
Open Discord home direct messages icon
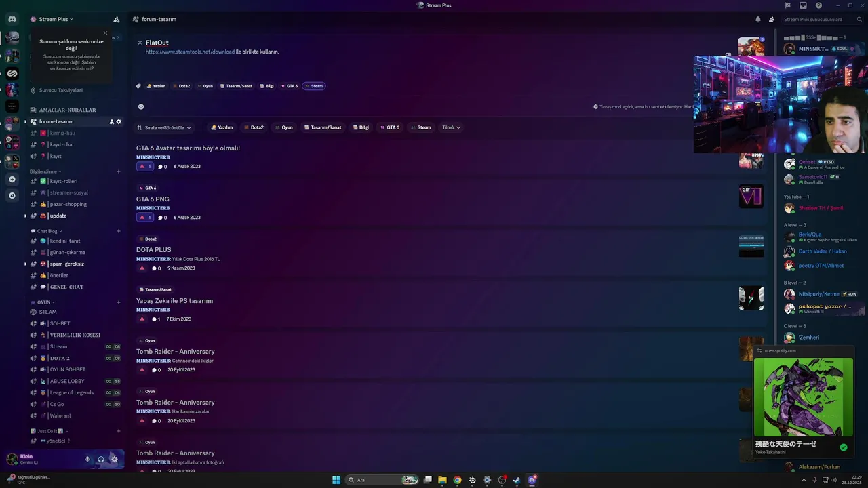(12, 19)
